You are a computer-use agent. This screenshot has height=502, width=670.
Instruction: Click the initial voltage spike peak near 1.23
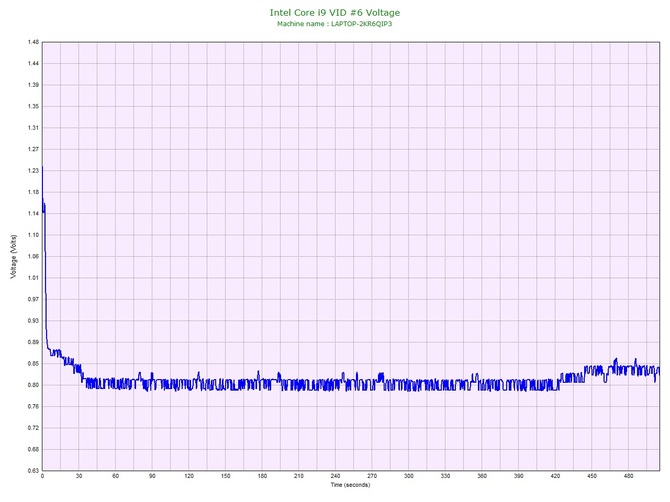pos(42,168)
